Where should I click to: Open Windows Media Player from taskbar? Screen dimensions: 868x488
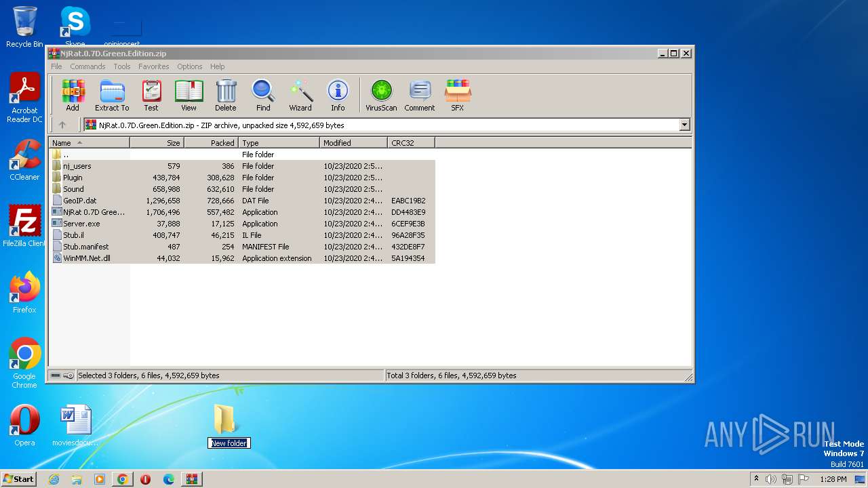click(100, 479)
